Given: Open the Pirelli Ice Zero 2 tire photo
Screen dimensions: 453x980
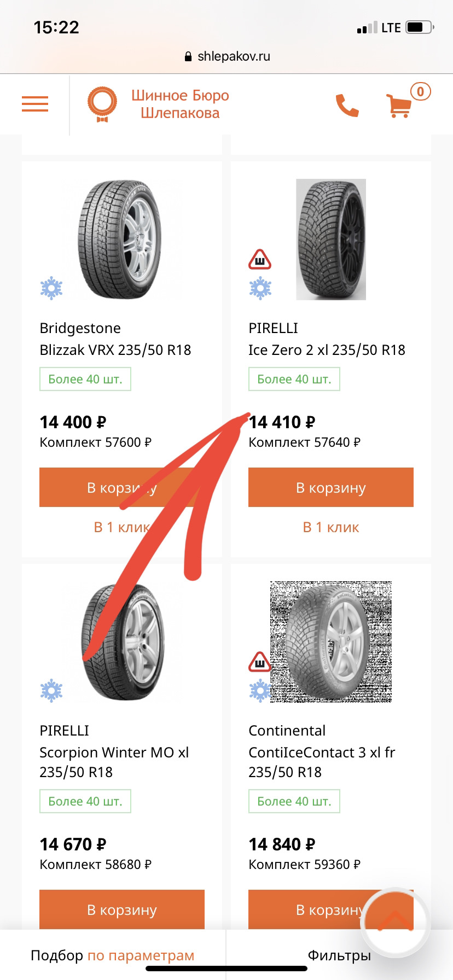Looking at the screenshot, I should coord(330,240).
